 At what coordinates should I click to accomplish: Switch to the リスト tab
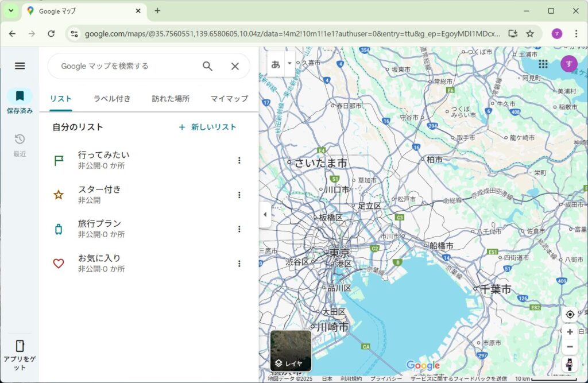(61, 99)
